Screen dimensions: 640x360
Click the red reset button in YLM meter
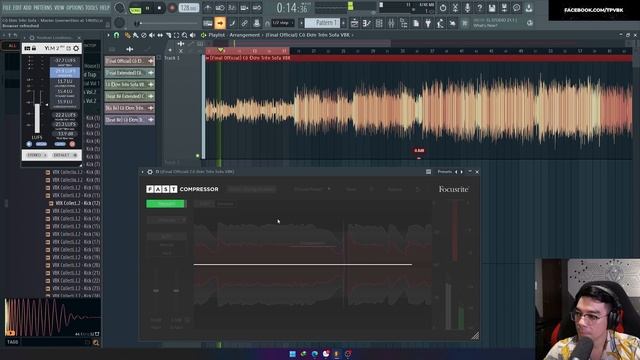pyautogui.click(x=72, y=144)
